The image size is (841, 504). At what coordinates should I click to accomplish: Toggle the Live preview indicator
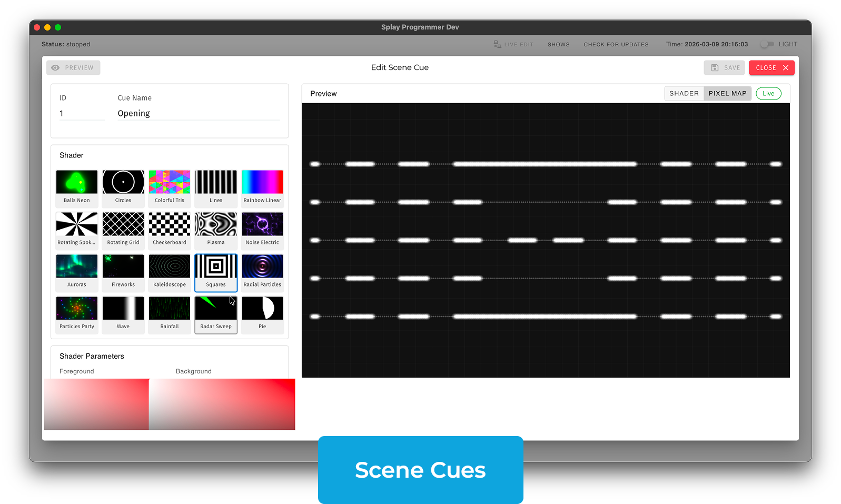coord(768,94)
